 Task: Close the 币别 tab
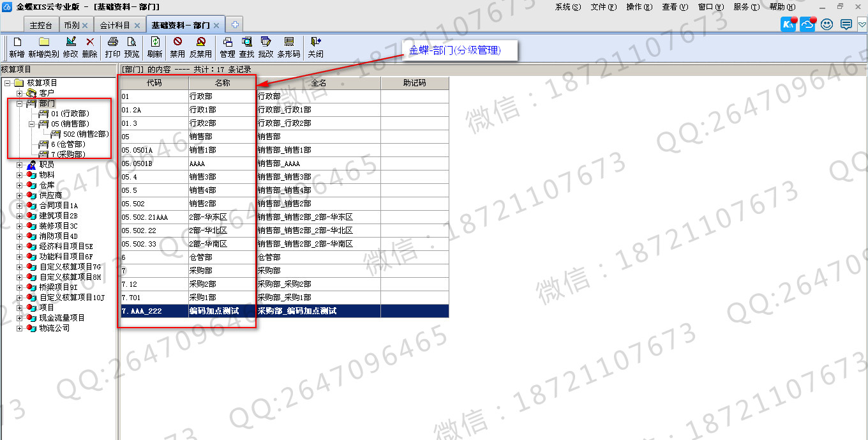tap(85, 26)
